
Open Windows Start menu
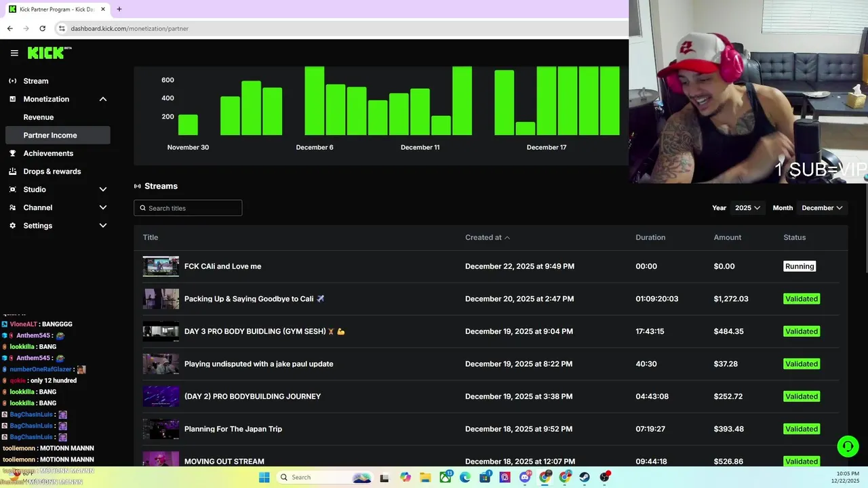[264, 477]
